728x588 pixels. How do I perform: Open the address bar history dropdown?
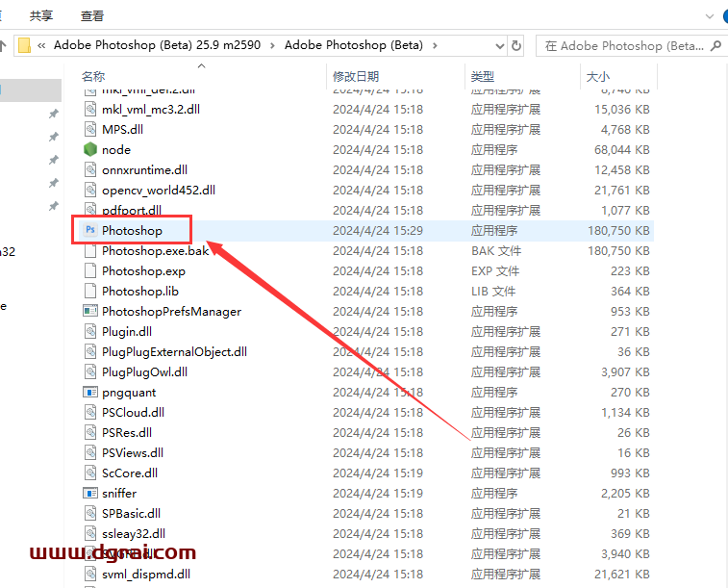(x=499, y=46)
